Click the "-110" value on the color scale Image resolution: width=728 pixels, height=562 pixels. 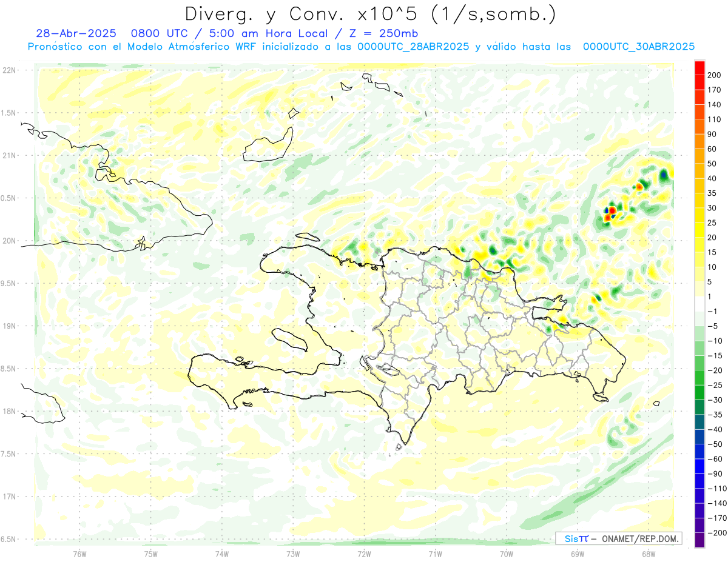click(x=718, y=489)
